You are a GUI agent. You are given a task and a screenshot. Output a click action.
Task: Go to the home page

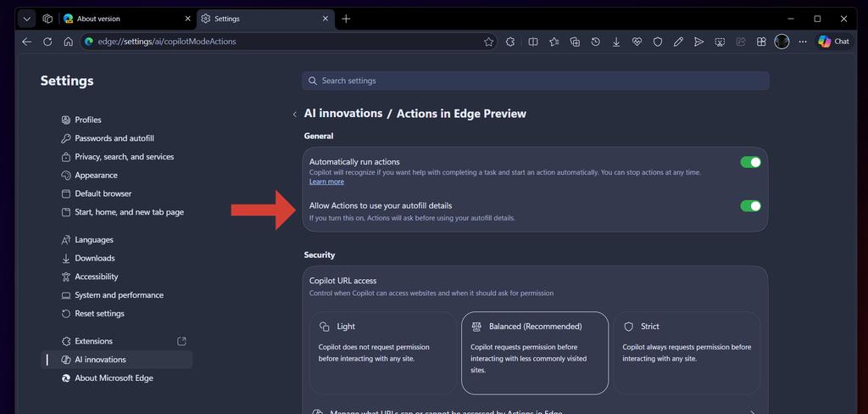(x=68, y=42)
